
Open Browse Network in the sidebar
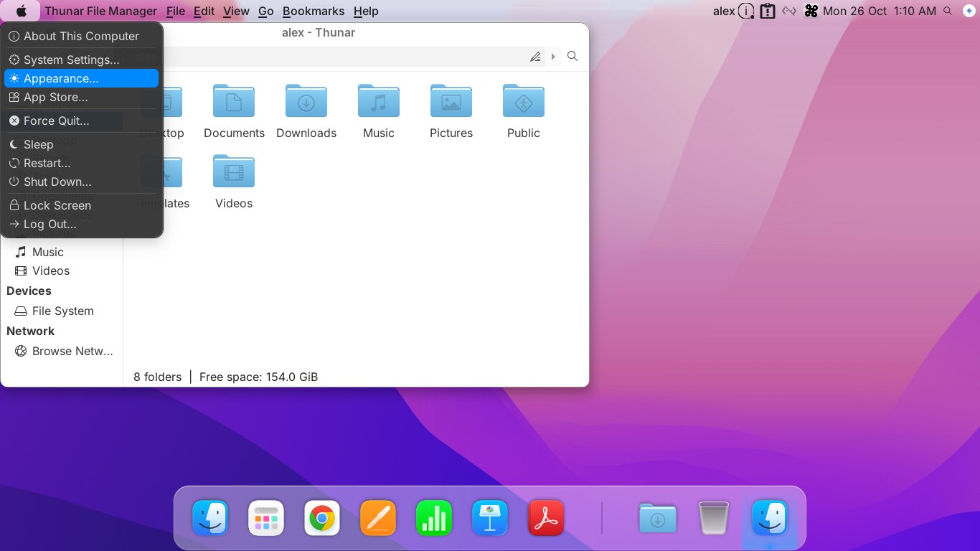[62, 351]
